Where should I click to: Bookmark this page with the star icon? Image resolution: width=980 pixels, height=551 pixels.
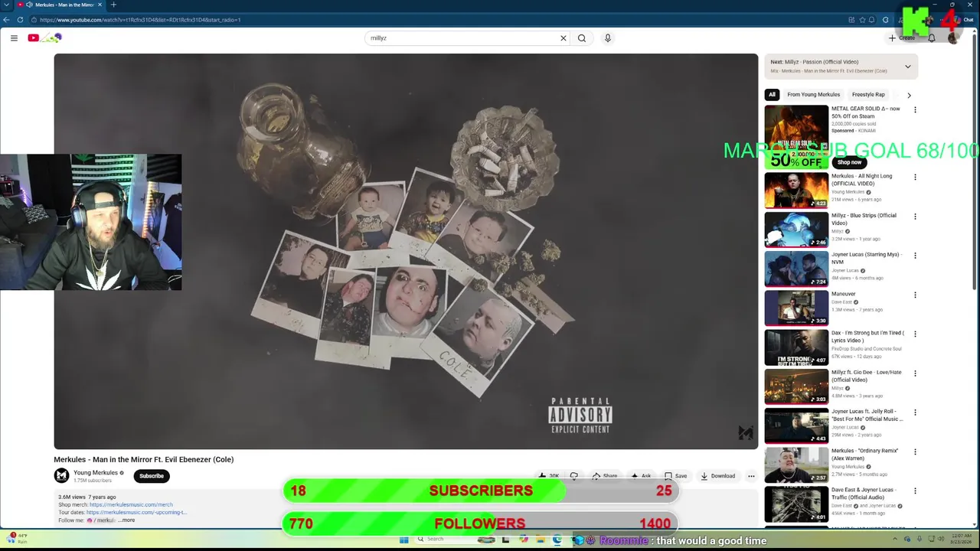862,19
